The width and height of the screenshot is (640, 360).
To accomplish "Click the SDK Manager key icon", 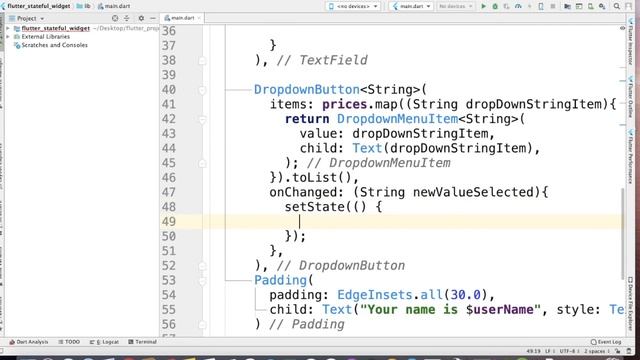I will [602, 6].
